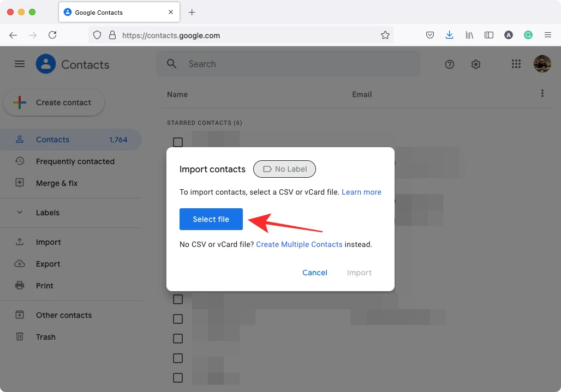The width and height of the screenshot is (561, 392).
Task: Open a new browser tab
Action: (192, 13)
